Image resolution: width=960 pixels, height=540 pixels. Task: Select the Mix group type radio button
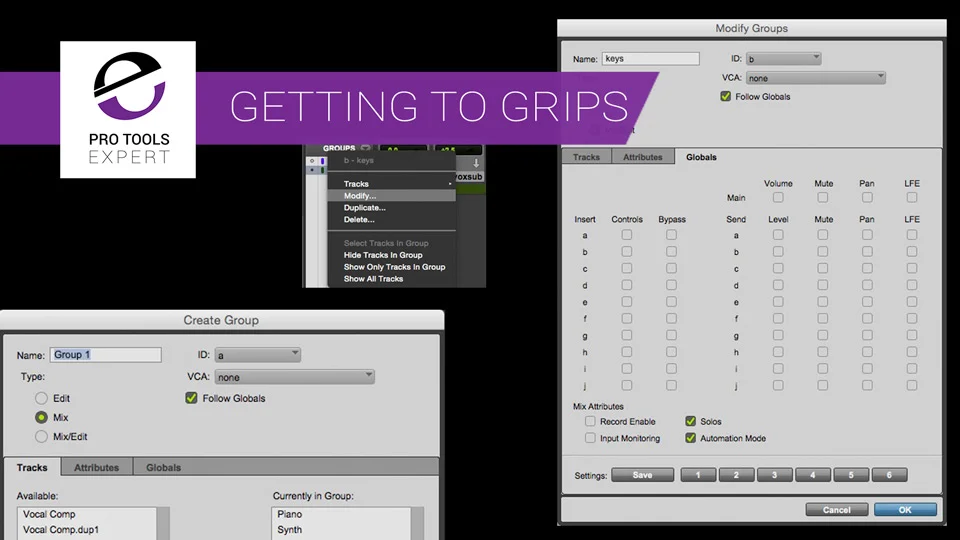41,417
